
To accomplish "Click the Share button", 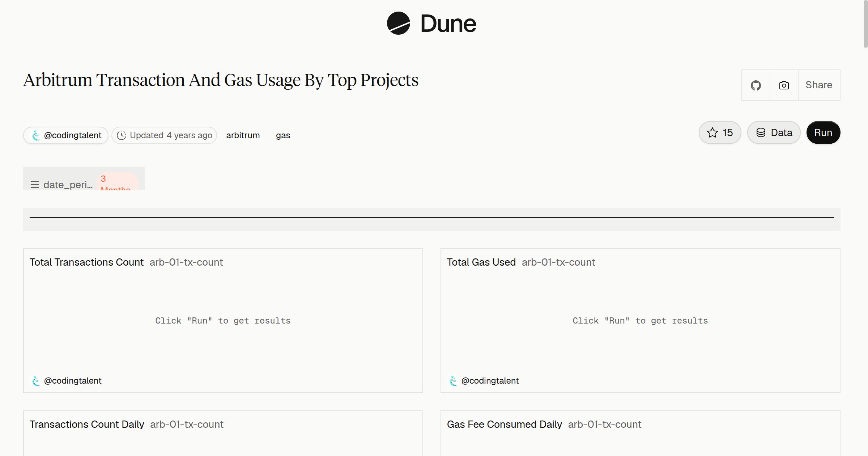I will tap(819, 85).
